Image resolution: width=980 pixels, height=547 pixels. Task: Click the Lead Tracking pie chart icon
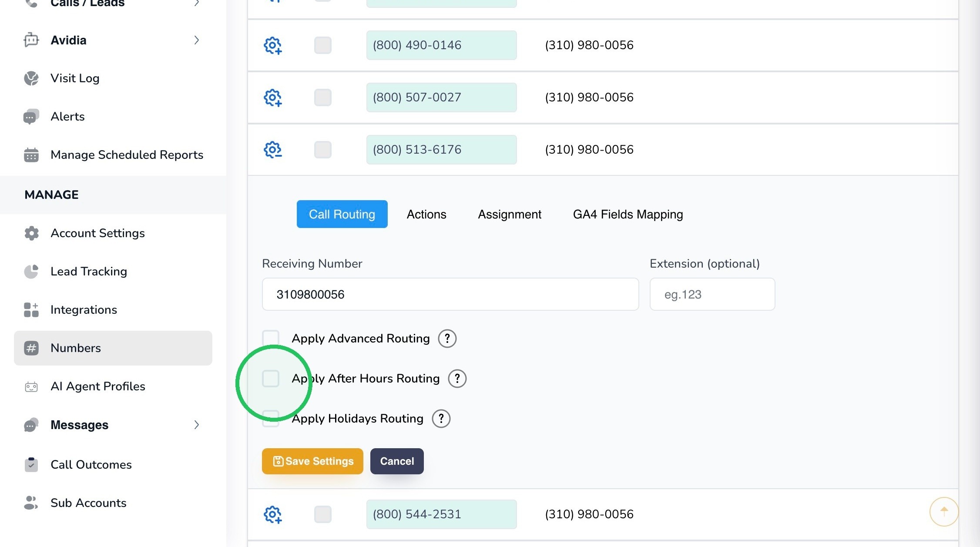pos(31,272)
